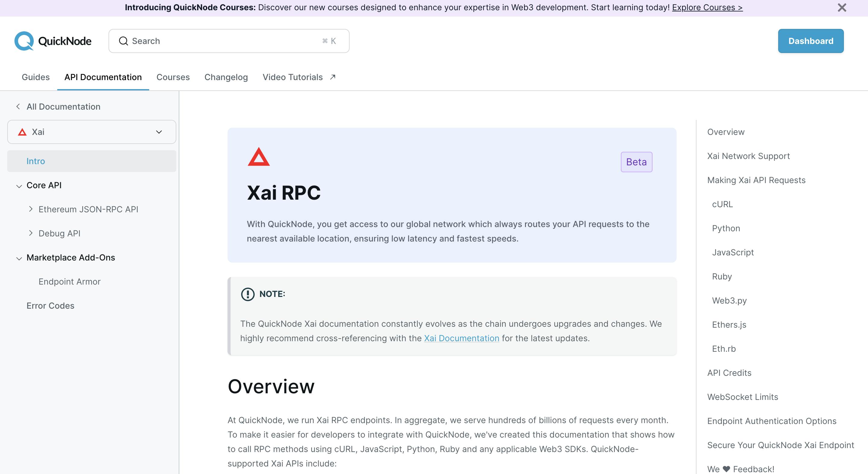Click the back chevron beside All Documentation
868x474 pixels.
[x=18, y=106]
